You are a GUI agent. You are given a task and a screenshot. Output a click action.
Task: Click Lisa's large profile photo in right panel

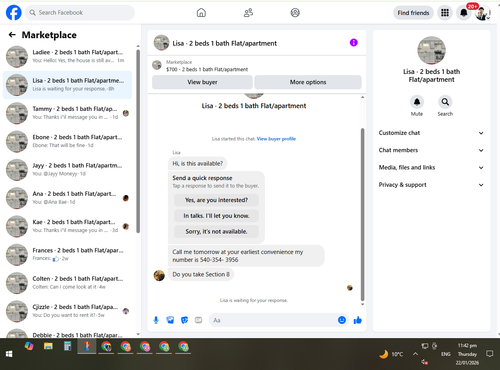[x=431, y=50]
